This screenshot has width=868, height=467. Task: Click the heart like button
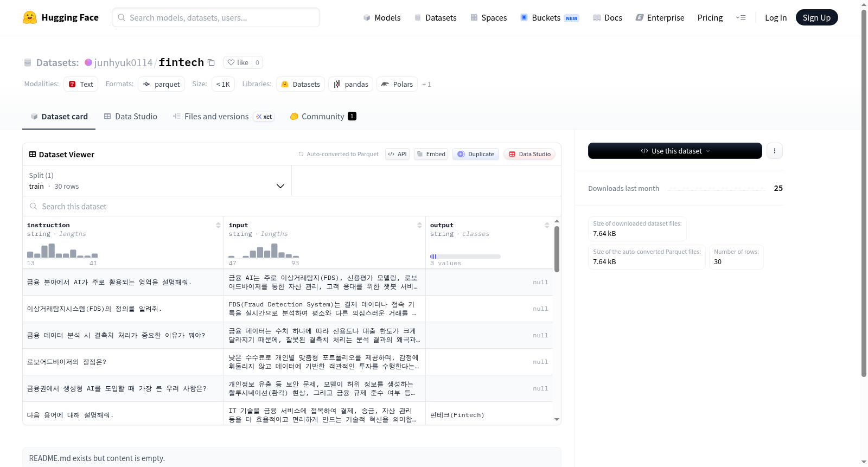pos(238,62)
